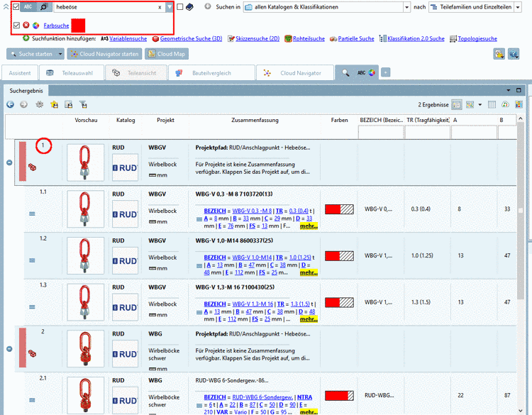Screen dimensions: 532x415
Task: Click mehr... link for WBG-V 1,0-M14
Action: (309, 272)
